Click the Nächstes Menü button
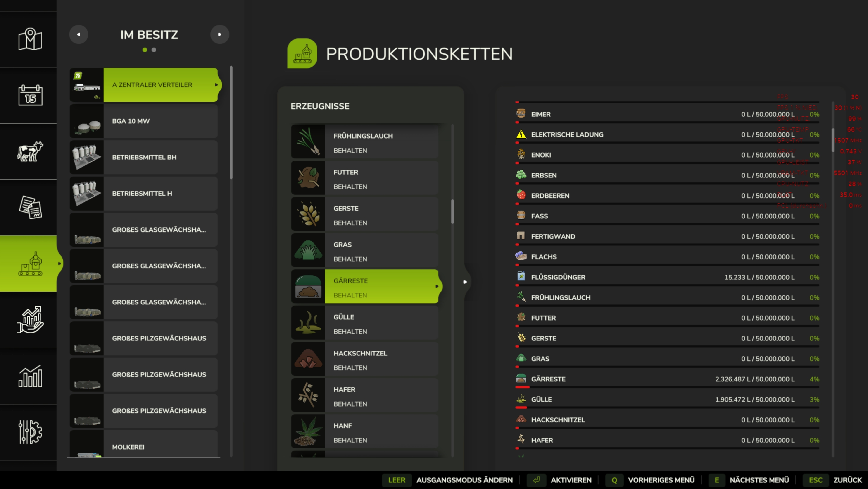The width and height of the screenshot is (868, 489). pos(759,480)
